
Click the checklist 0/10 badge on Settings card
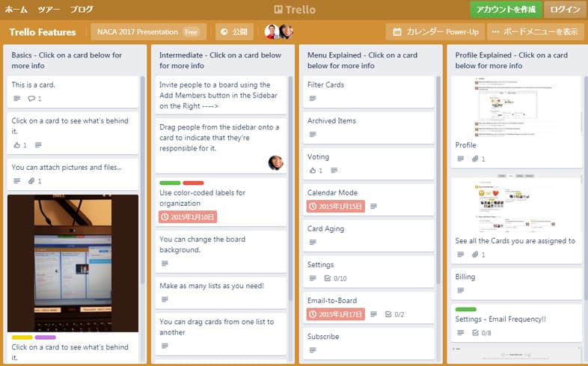(x=335, y=278)
